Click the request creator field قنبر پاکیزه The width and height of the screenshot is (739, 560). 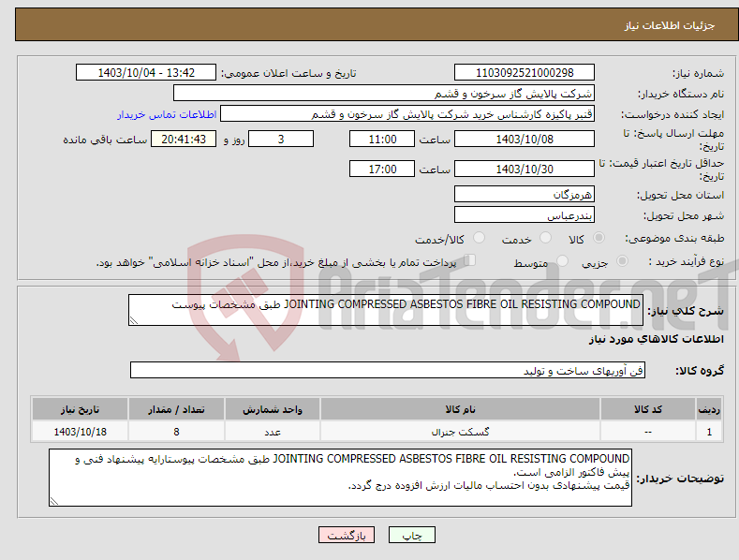[407, 113]
